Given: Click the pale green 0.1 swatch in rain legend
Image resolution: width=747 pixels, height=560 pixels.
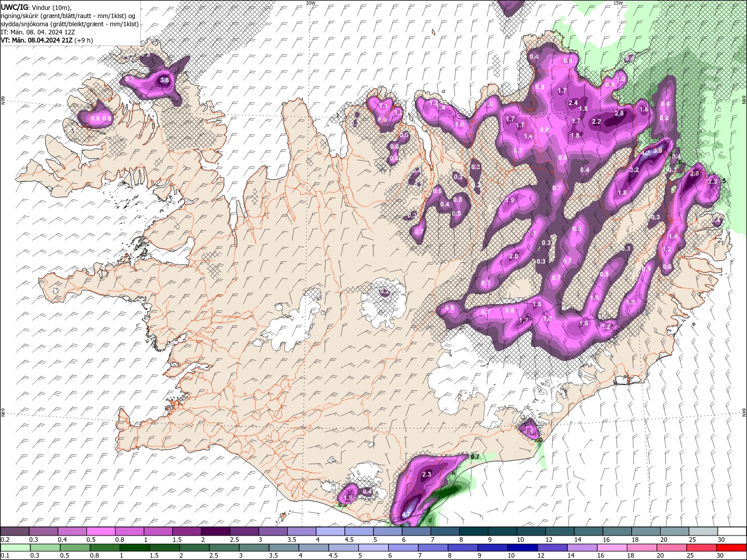Looking at the screenshot, I should coord(15,548).
